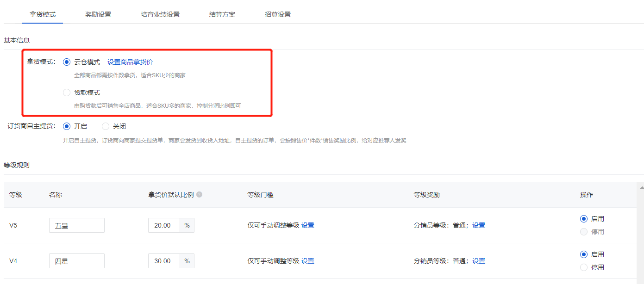Open the 培育业绩设置 tab
Screen dimensions: 644x284
pyautogui.click(x=161, y=14)
